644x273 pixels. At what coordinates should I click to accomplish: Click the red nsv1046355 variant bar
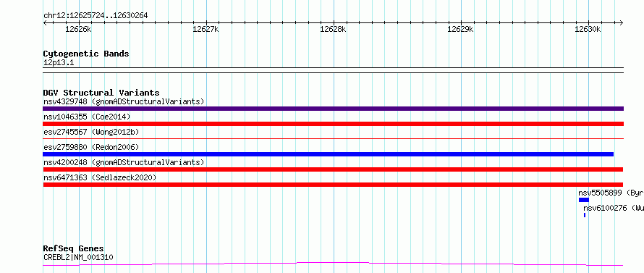[333, 124]
